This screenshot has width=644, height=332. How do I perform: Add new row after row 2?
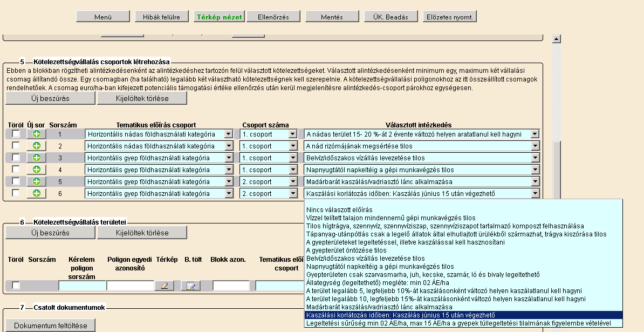point(36,146)
